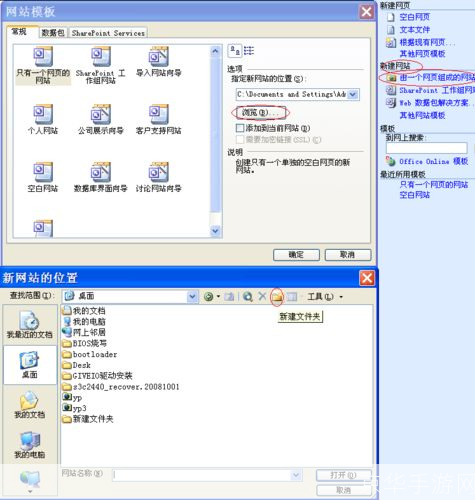The width and height of the screenshot is (475, 500).
Task: Select the 只有一个网页的网站 template icon
Action: coord(43,57)
